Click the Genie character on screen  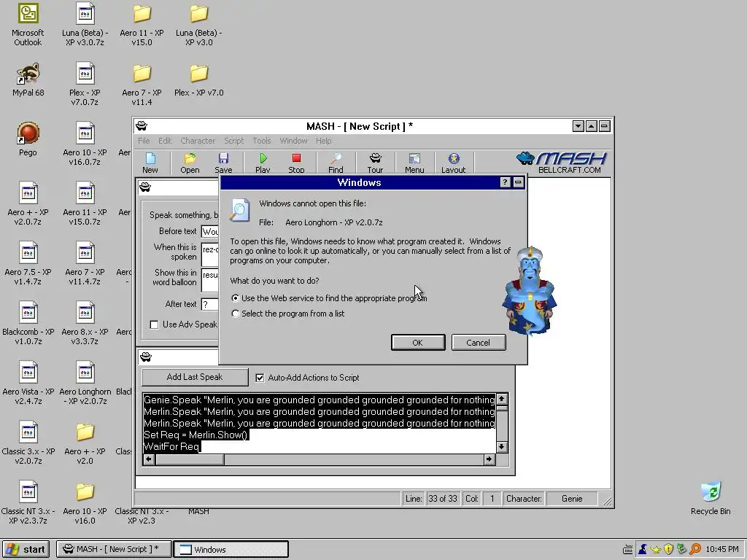pos(530,290)
